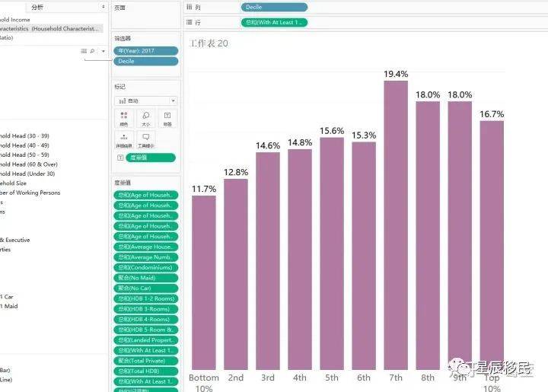
Task: Click the text icon left of 度量值 pill
Action: (120, 158)
